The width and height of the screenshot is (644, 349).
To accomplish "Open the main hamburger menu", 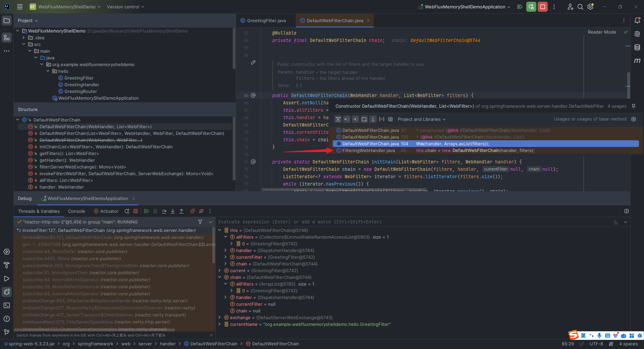I will (20, 7).
